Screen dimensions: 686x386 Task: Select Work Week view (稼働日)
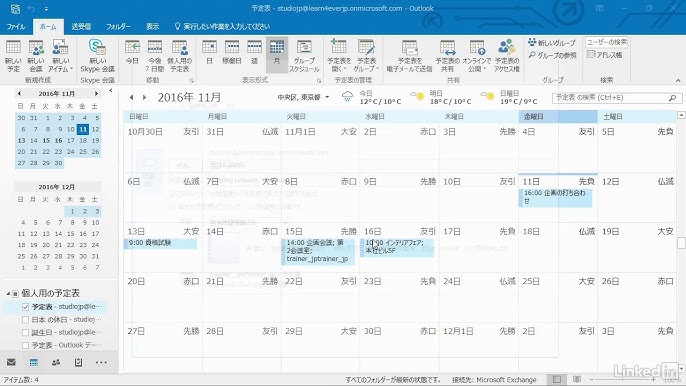point(232,53)
